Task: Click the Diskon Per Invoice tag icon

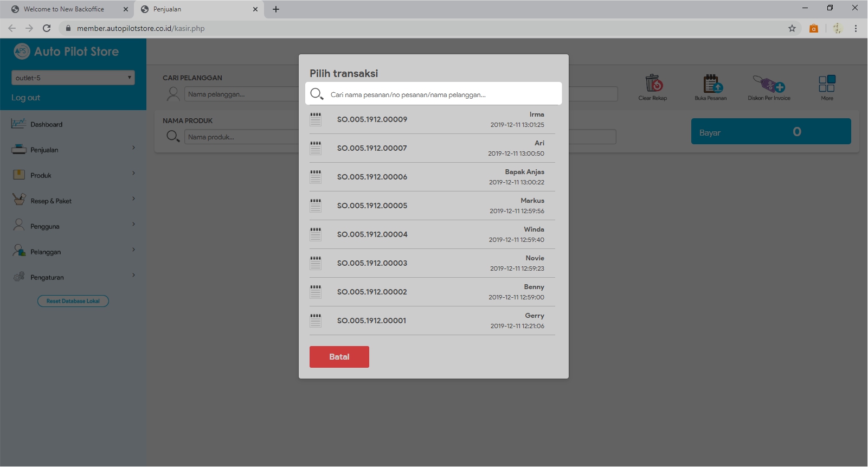Action: point(769,84)
